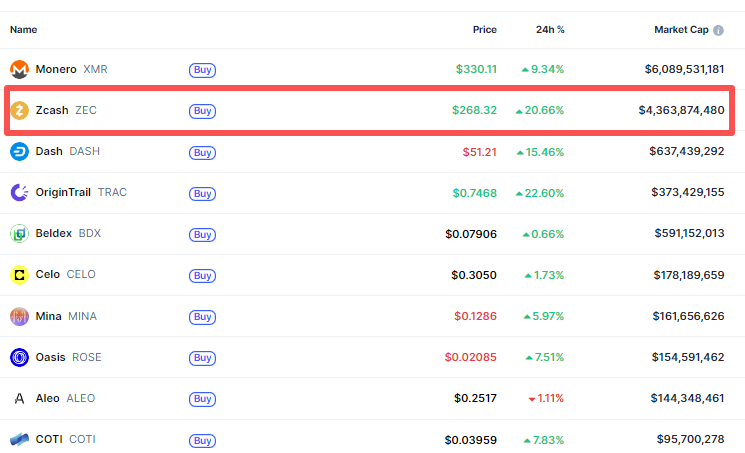Click the Mina coin logo icon
This screenshot has height=453, width=745.
click(x=19, y=316)
